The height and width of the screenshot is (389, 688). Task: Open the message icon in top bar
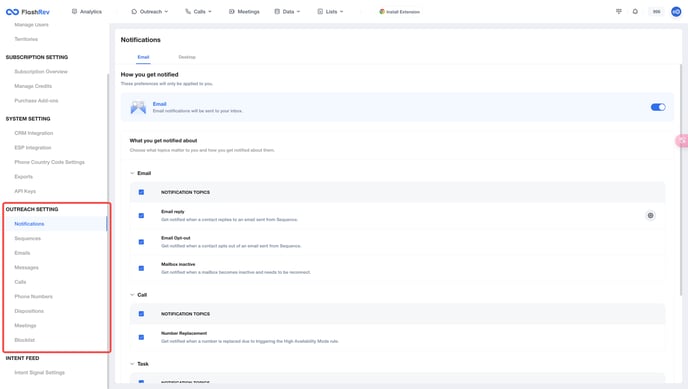[619, 11]
